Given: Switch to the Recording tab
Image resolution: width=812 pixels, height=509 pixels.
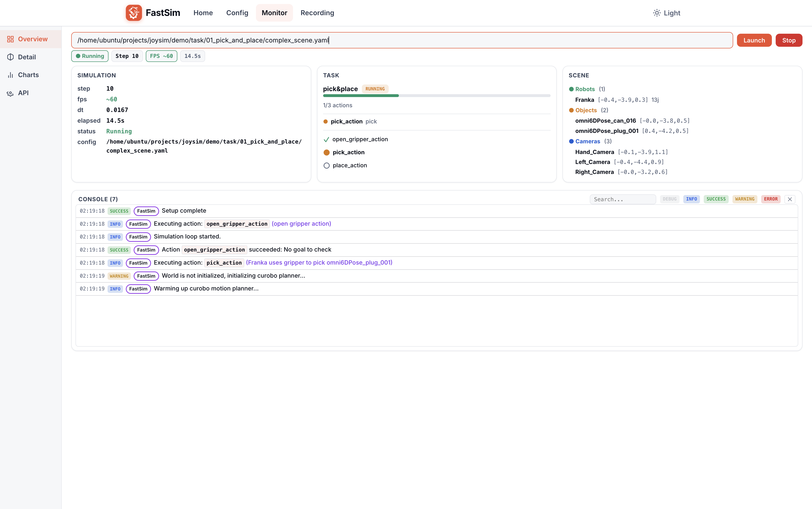Looking at the screenshot, I should click(317, 13).
